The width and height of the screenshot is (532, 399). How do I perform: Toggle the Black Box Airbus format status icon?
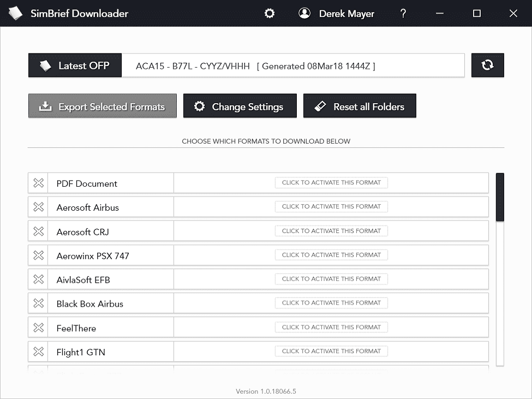(38, 303)
